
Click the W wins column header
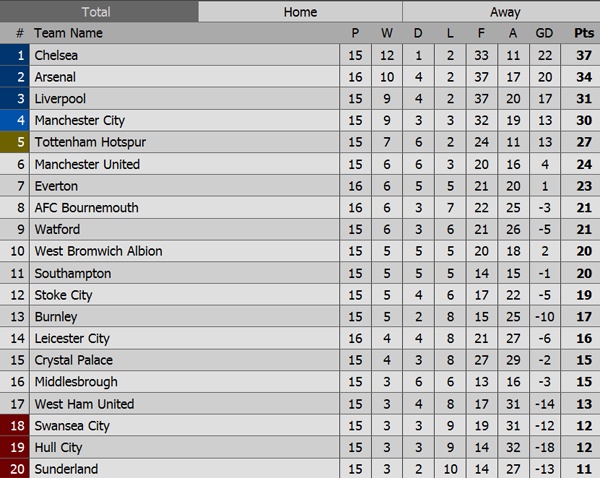point(387,33)
